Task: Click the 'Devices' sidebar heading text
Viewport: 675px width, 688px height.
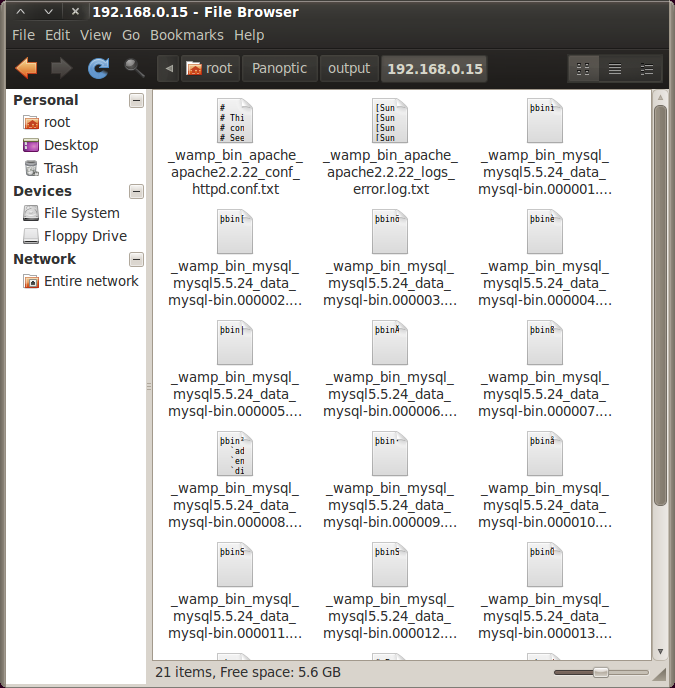Action: [x=43, y=191]
